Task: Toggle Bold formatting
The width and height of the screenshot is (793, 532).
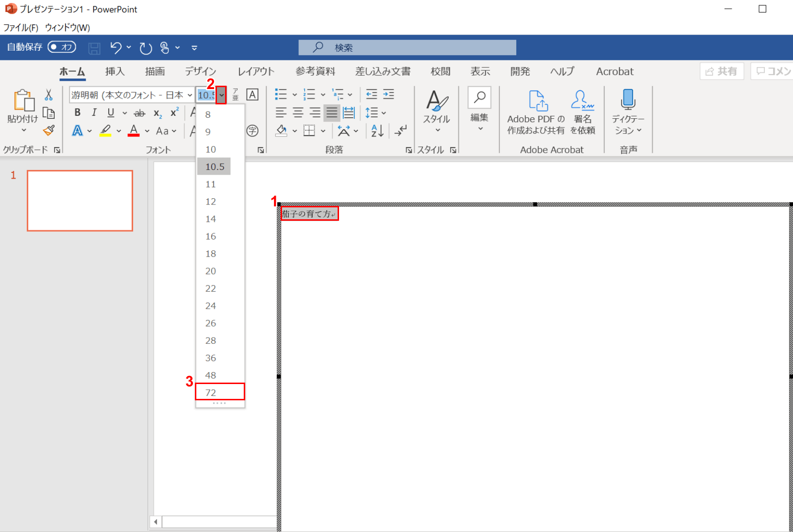Action: tap(78, 113)
